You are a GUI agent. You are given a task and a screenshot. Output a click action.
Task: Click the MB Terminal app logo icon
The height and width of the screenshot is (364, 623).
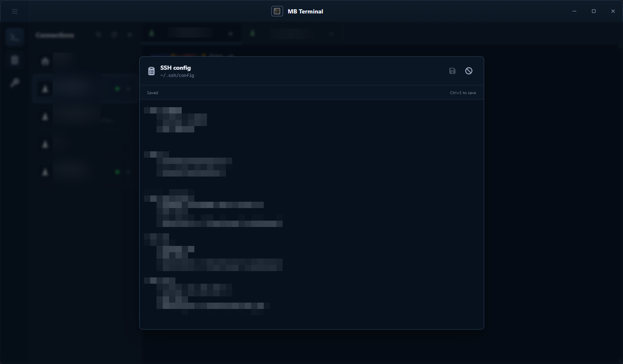point(277,11)
